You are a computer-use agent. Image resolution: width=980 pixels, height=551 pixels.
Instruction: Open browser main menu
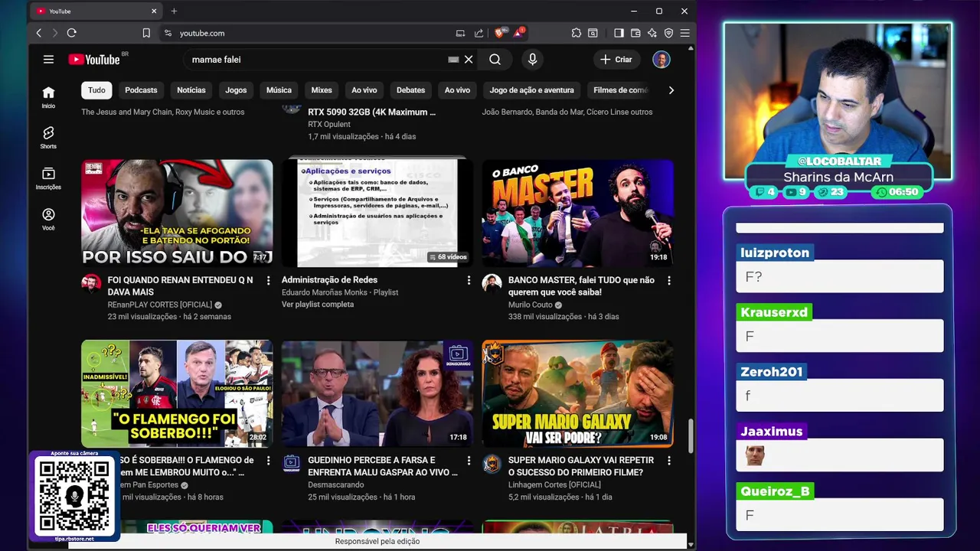[684, 33]
